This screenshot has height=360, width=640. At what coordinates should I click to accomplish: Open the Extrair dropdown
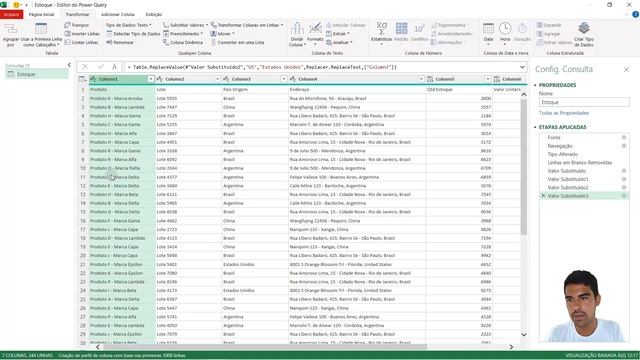pos(338,33)
